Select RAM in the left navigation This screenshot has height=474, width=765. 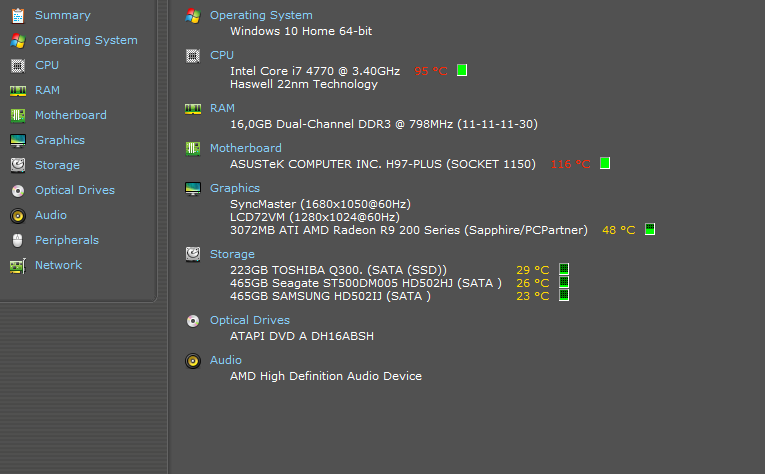click(x=47, y=90)
